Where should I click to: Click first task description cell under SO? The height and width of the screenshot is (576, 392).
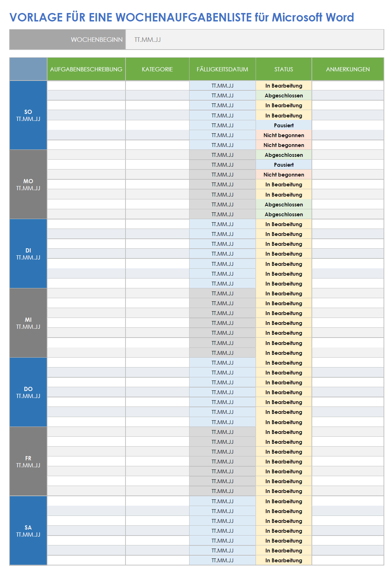coord(86,86)
